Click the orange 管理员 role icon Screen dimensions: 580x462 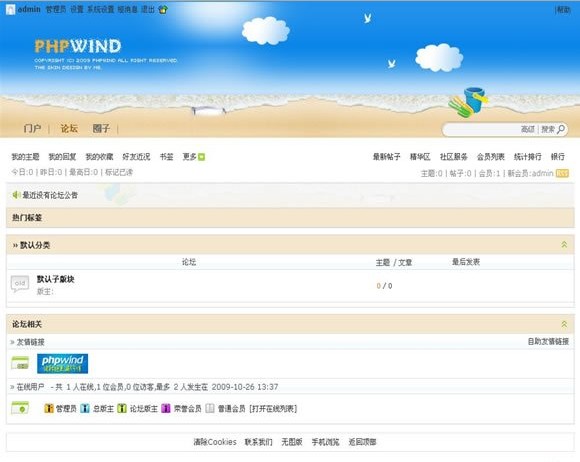point(49,408)
